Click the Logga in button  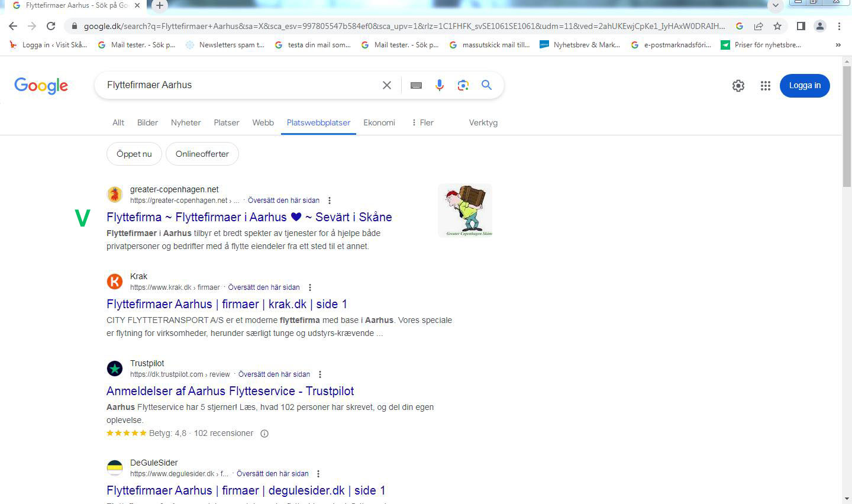pyautogui.click(x=805, y=86)
